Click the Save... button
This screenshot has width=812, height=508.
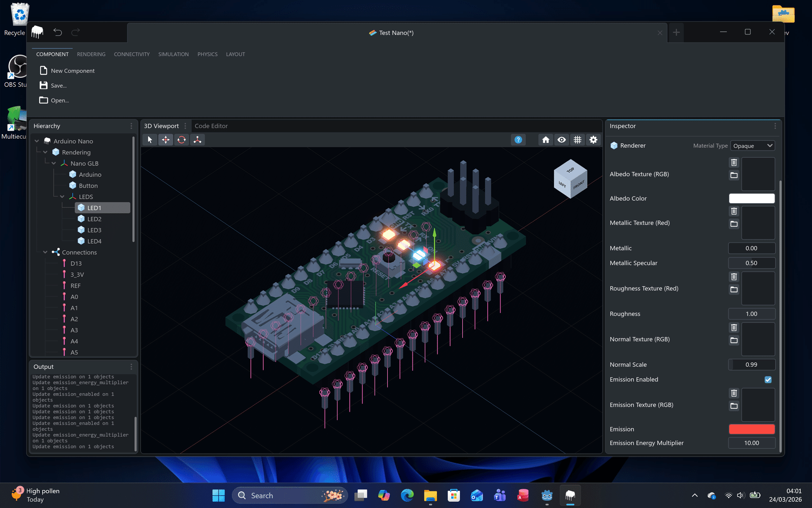point(53,85)
